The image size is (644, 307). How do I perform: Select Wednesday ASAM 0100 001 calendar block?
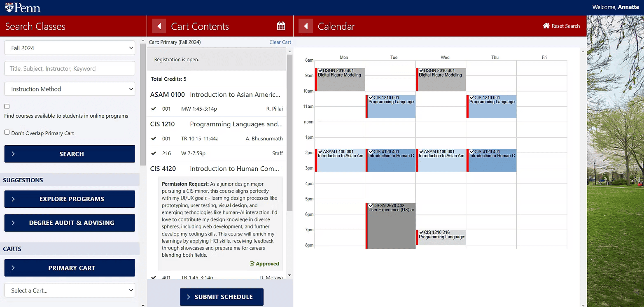pos(441,160)
